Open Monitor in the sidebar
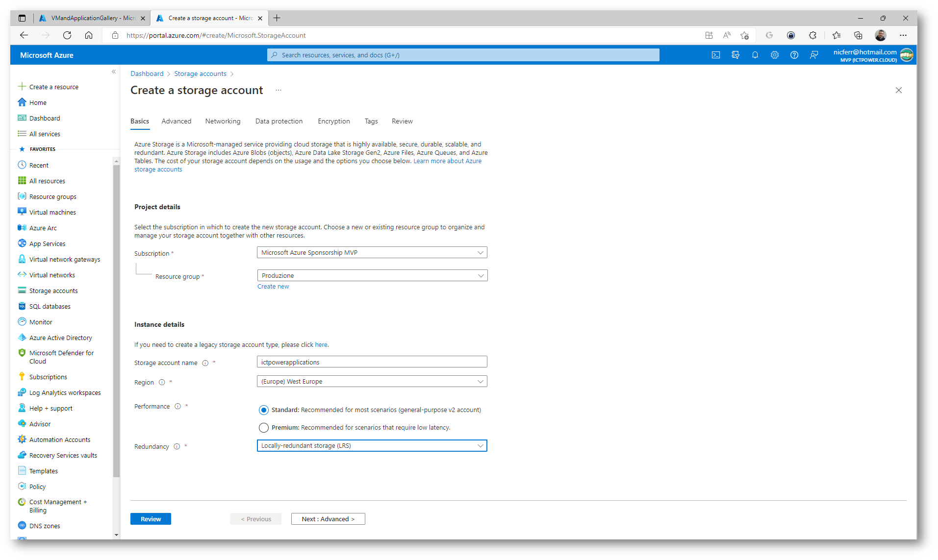 (x=41, y=322)
